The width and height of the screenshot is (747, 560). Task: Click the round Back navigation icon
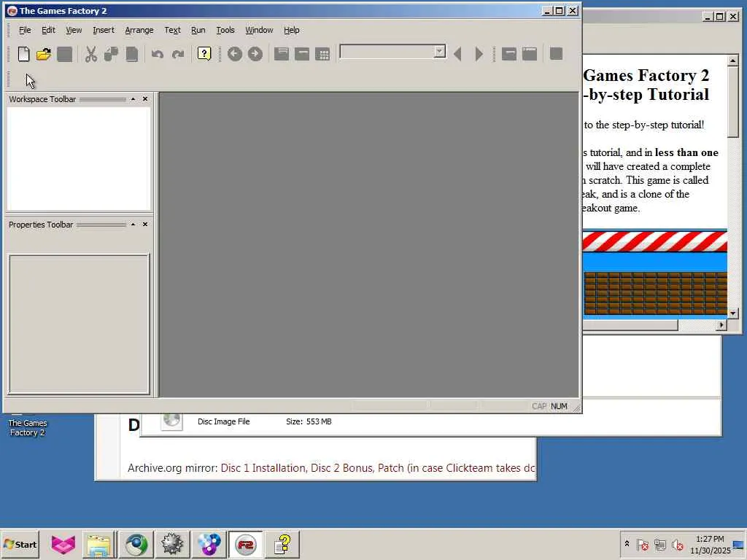point(234,54)
